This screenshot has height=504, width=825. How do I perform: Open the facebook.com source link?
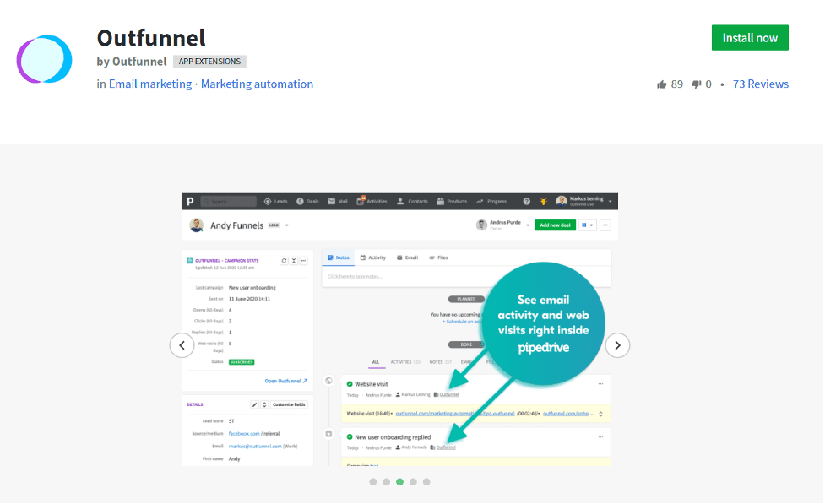click(244, 434)
